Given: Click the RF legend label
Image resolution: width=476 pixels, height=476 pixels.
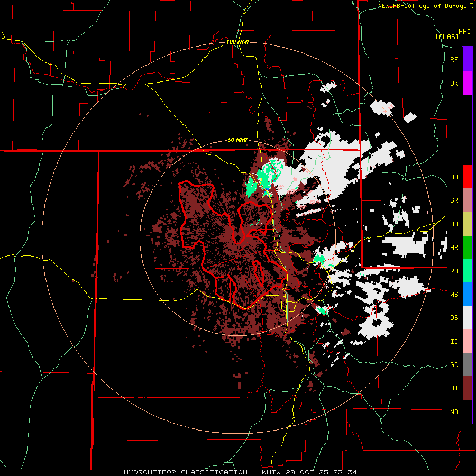Looking at the screenshot, I should (454, 60).
